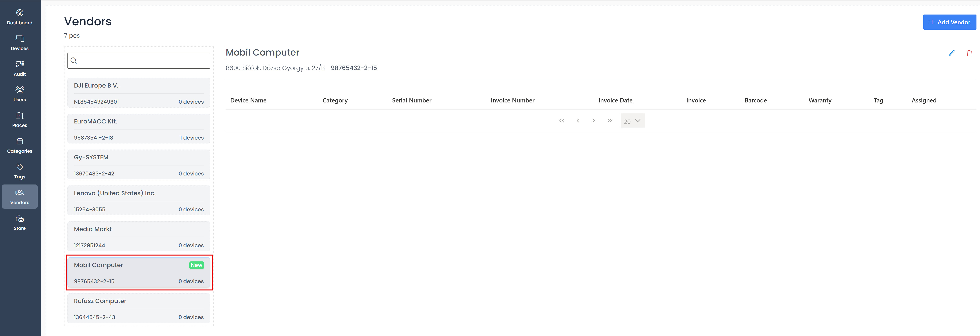Click the Invoice Number column header

click(x=512, y=100)
